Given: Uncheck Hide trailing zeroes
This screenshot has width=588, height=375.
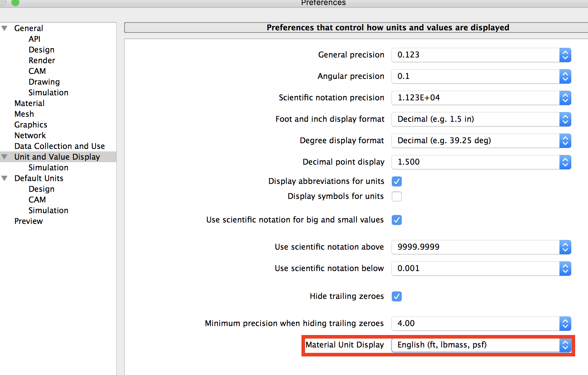Looking at the screenshot, I should tap(396, 296).
